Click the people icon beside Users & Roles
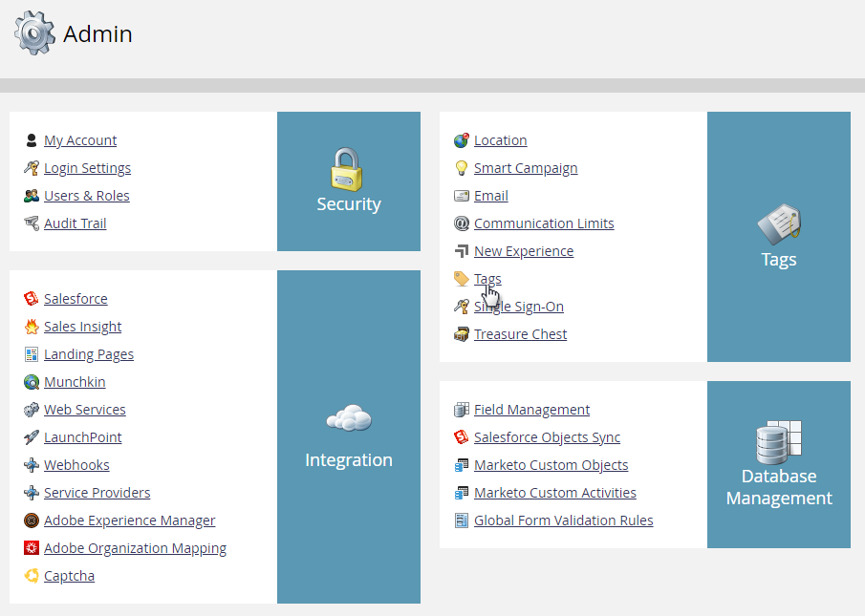 click(x=32, y=196)
